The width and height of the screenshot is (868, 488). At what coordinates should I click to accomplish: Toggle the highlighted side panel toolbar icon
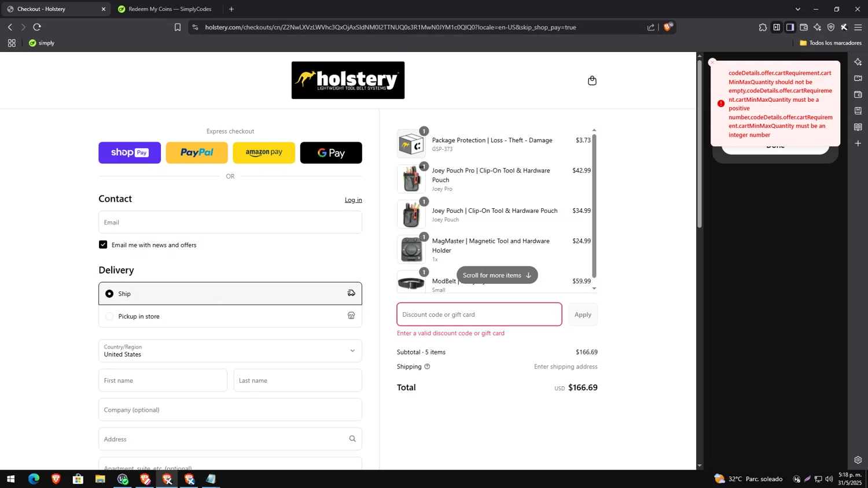[790, 27]
